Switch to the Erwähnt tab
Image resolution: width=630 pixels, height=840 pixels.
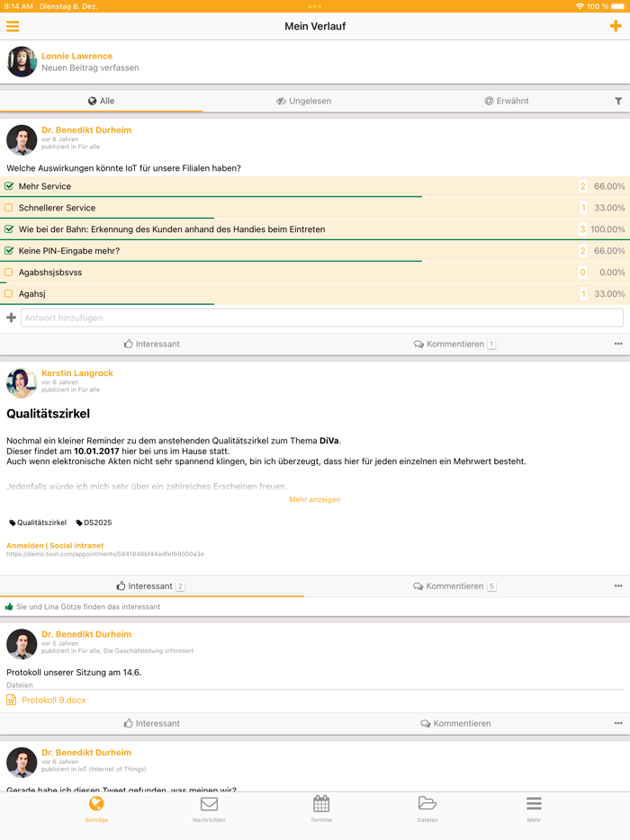[507, 102]
